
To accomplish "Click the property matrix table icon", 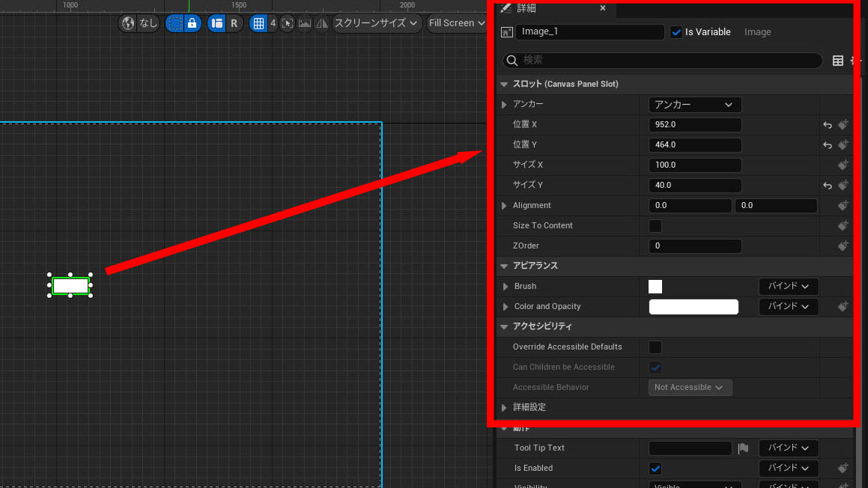I will click(x=838, y=61).
